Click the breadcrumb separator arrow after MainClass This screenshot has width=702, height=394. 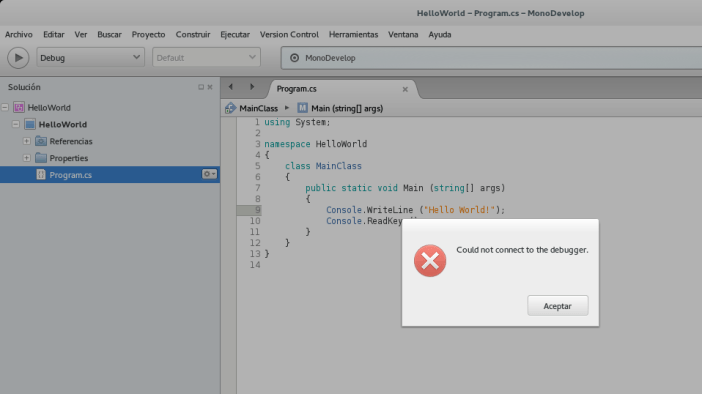(x=287, y=108)
